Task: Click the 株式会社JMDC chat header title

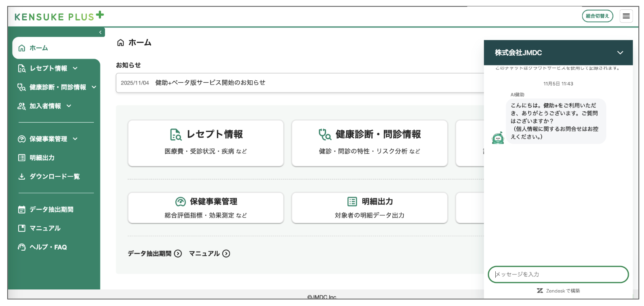Action: pos(518,52)
